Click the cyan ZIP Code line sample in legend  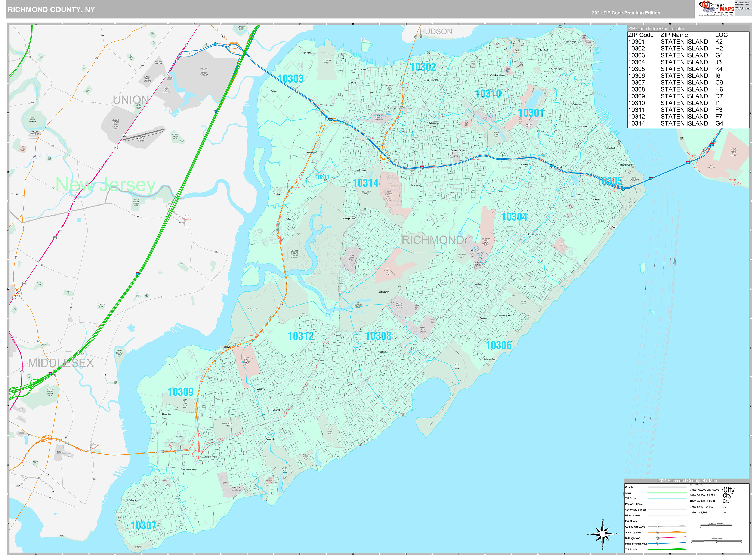coord(667,498)
